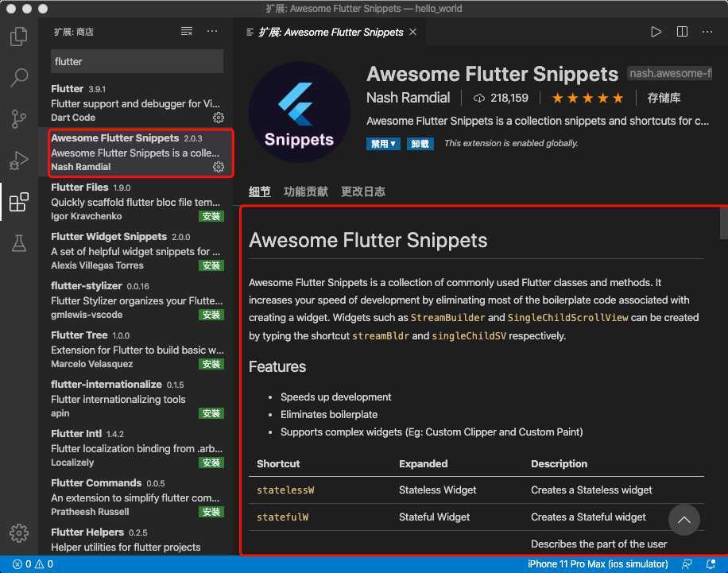728x573 pixels.
Task: Install the flutter-stylizer extension
Action: point(211,315)
